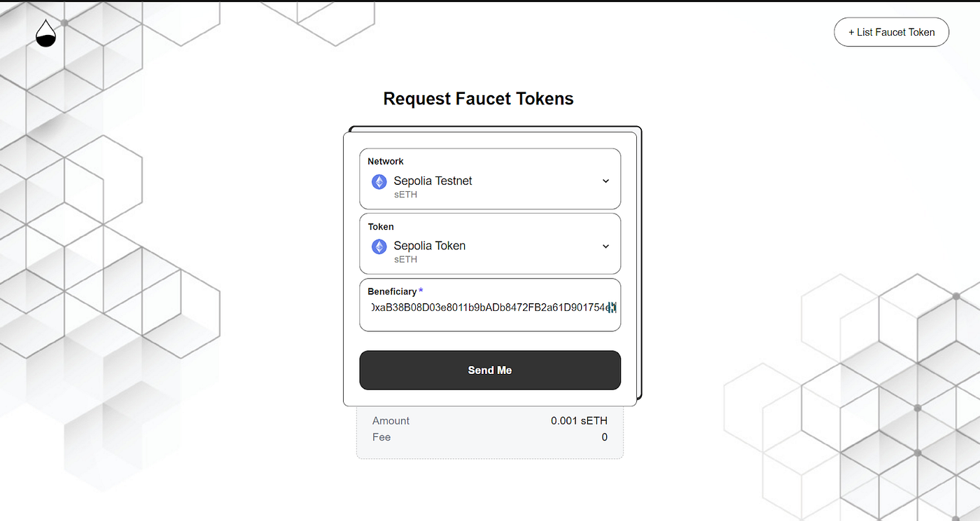Open the Token dropdown chevron
980x521 pixels.
[x=605, y=246]
